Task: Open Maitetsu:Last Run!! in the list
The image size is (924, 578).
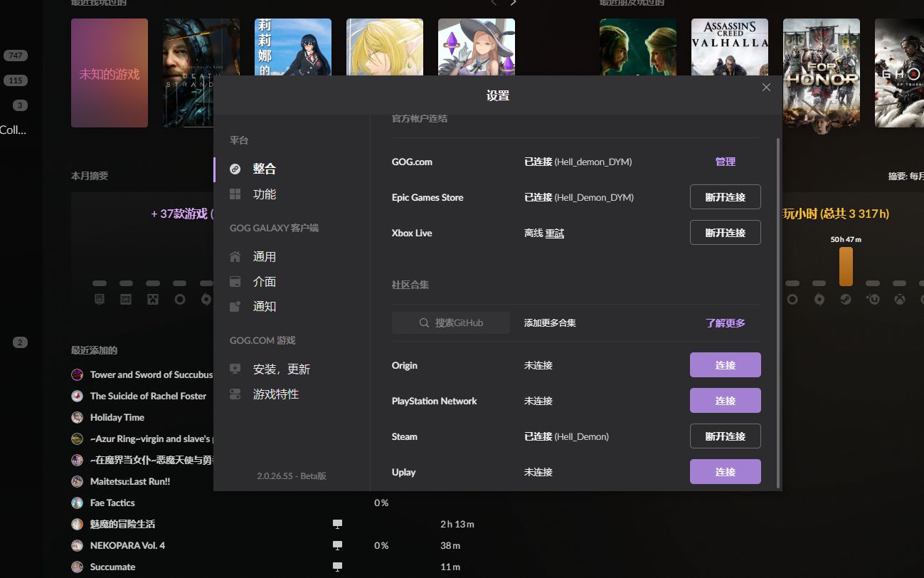Action: pyautogui.click(x=130, y=481)
